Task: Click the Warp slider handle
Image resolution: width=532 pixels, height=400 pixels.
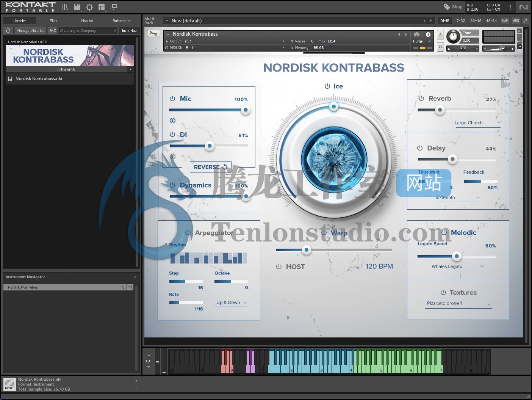Action: tap(307, 249)
